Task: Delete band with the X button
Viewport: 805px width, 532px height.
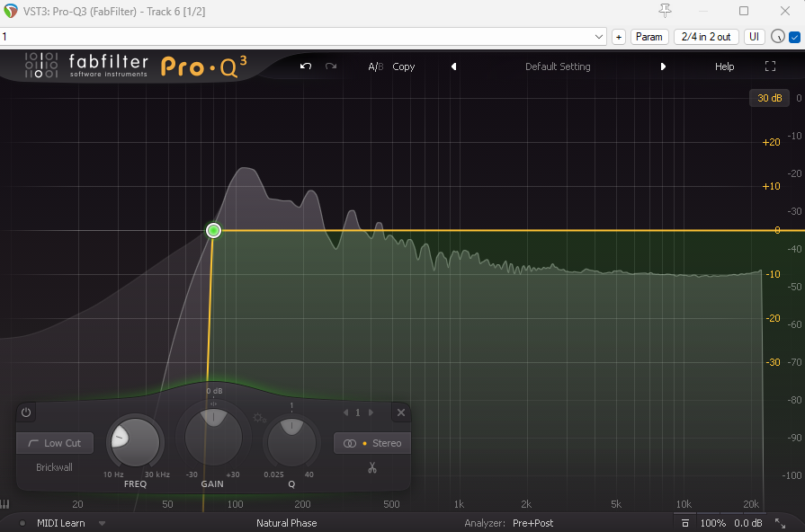Action: [401, 412]
